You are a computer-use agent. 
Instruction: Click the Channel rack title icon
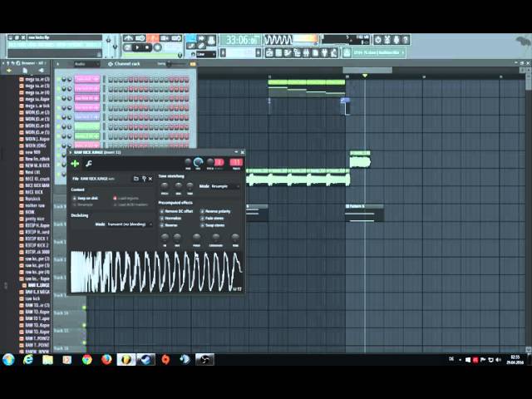[110, 64]
